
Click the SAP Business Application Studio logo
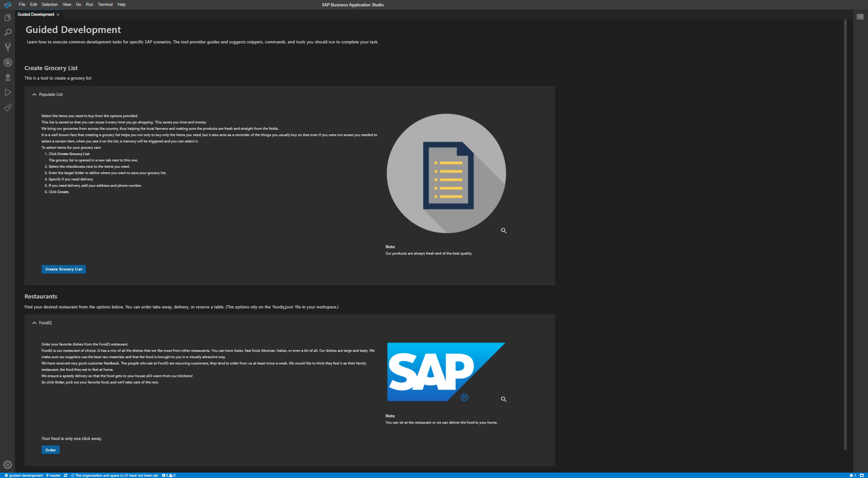(x=8, y=5)
